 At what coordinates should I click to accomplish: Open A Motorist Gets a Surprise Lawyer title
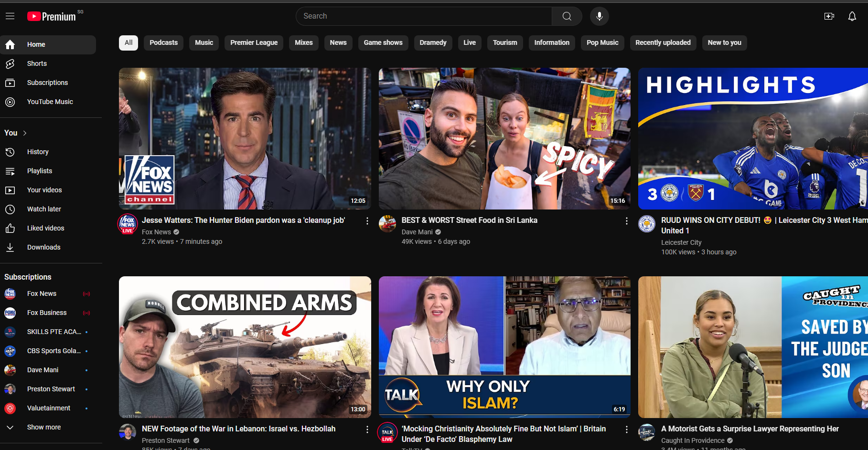pyautogui.click(x=750, y=429)
